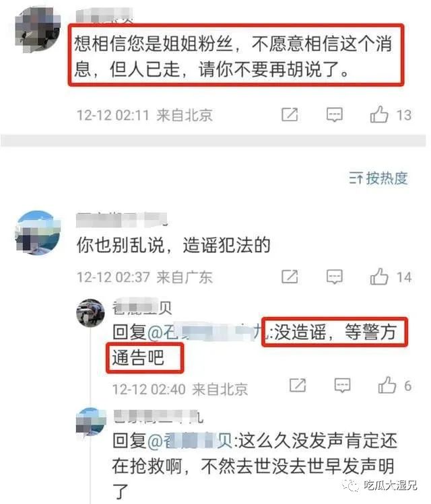The width and height of the screenshot is (431, 504).
Task: Reply to the 造谣犯法的 comment
Action: pos(335,277)
